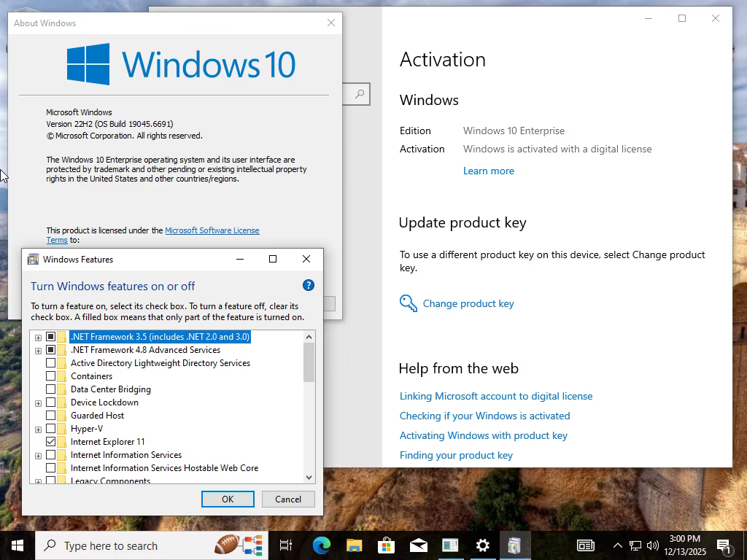
Task: Click the Internet Explorer 11 folder icon
Action: click(62, 442)
